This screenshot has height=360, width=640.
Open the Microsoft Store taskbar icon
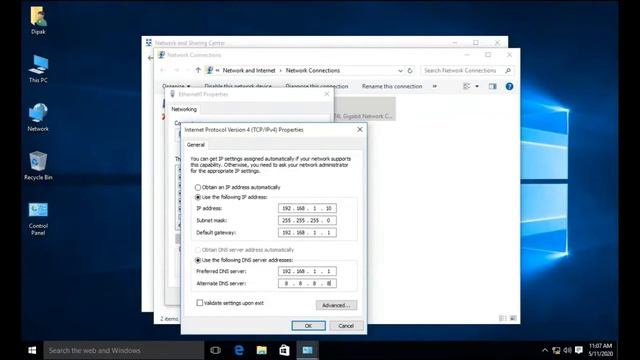(284, 350)
